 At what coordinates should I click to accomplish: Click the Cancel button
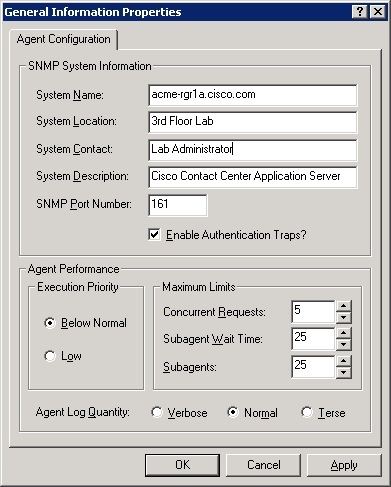pyautogui.click(x=263, y=465)
